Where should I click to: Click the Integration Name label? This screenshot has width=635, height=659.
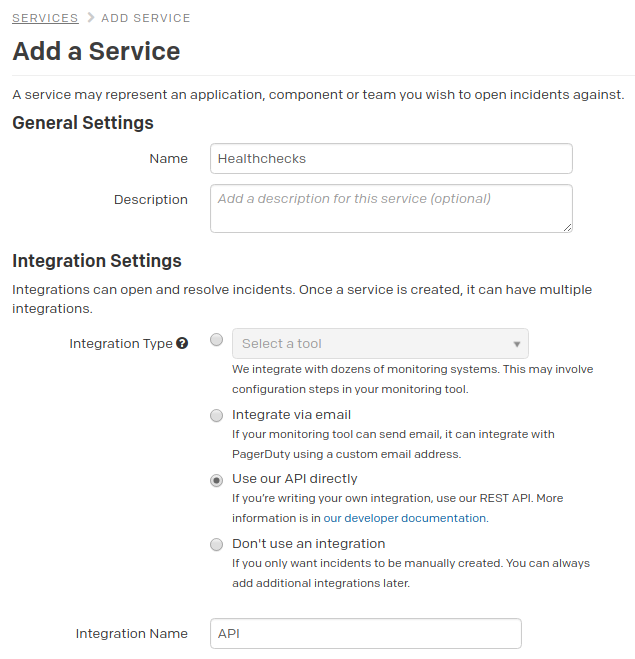pos(132,634)
